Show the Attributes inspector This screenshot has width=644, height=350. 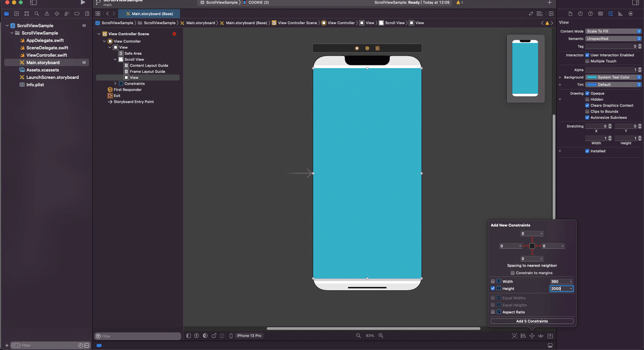point(610,13)
